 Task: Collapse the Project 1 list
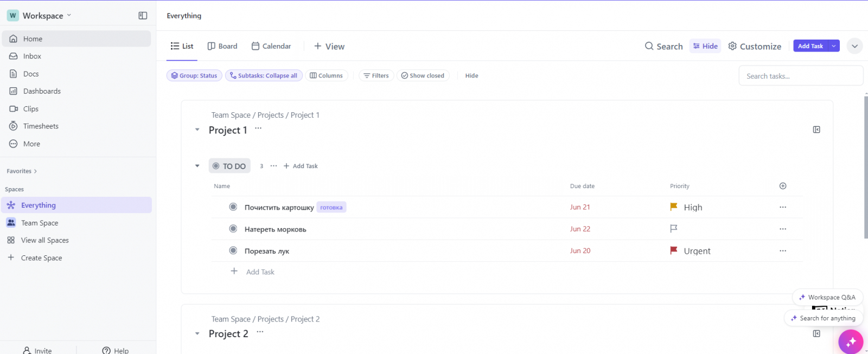[x=197, y=130]
